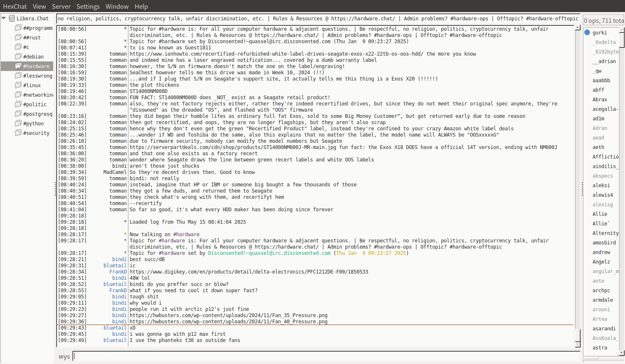This screenshot has width=625, height=364.
Task: Click the #c channel icon in the tree
Action: 18,47
